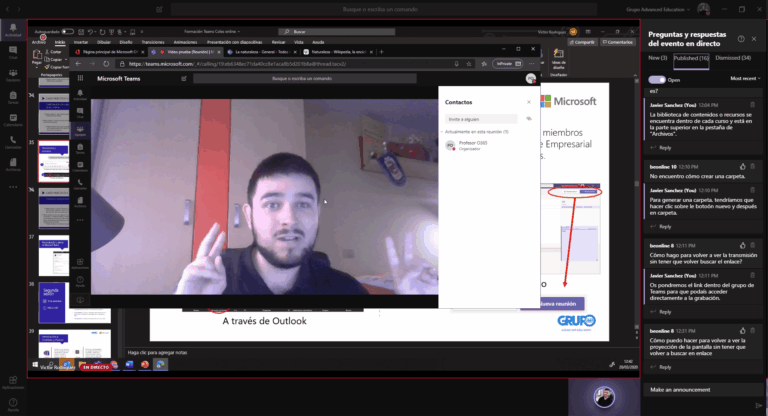
Task: Click the share link icon in Contactos panel
Action: (528, 119)
